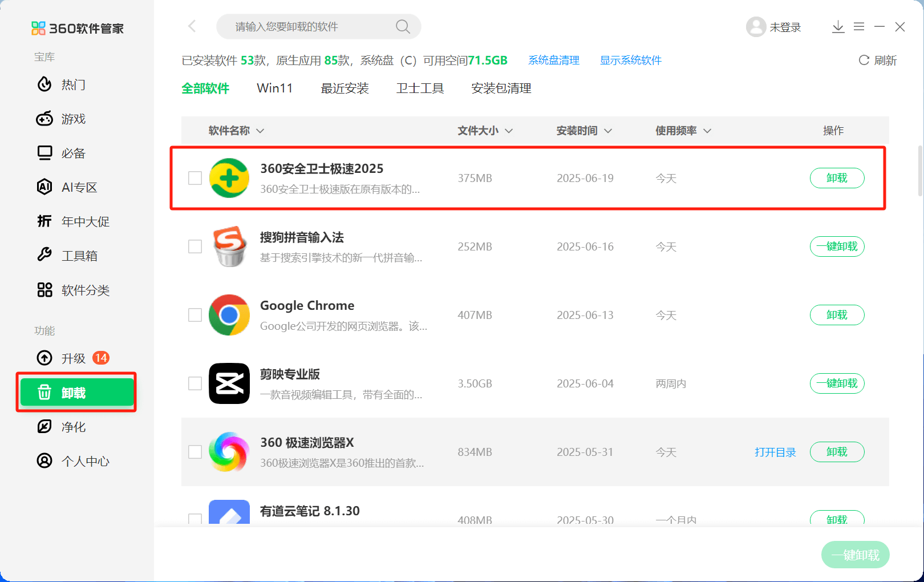Go back with the left arrow
This screenshot has height=582, width=924.
(x=192, y=26)
